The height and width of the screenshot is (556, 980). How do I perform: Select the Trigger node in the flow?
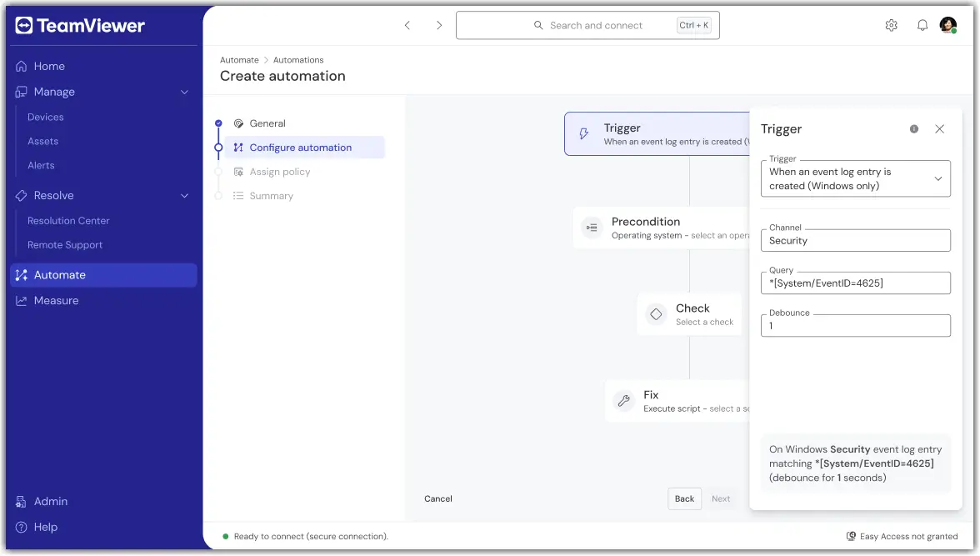tap(657, 134)
